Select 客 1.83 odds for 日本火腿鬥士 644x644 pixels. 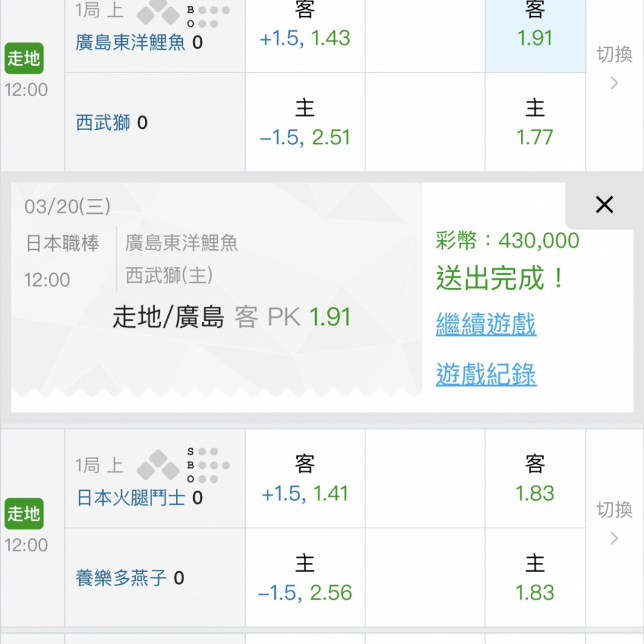(x=535, y=478)
